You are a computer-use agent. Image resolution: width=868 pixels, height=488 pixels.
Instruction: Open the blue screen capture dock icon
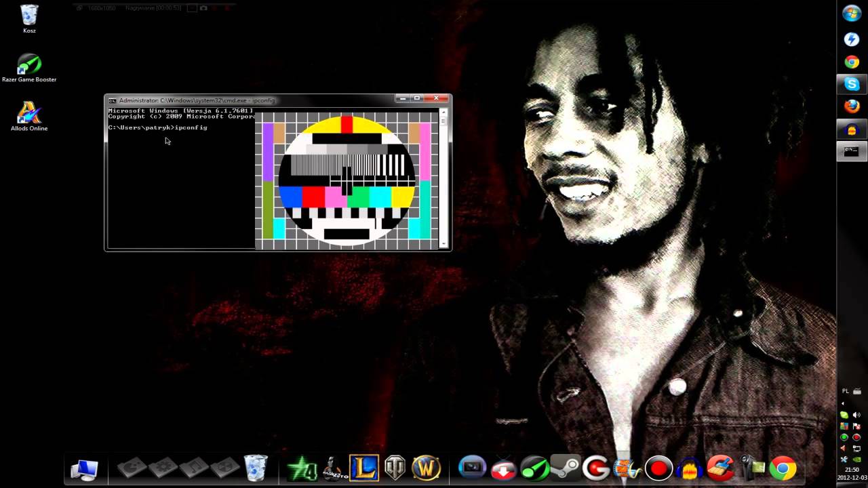[x=472, y=468]
